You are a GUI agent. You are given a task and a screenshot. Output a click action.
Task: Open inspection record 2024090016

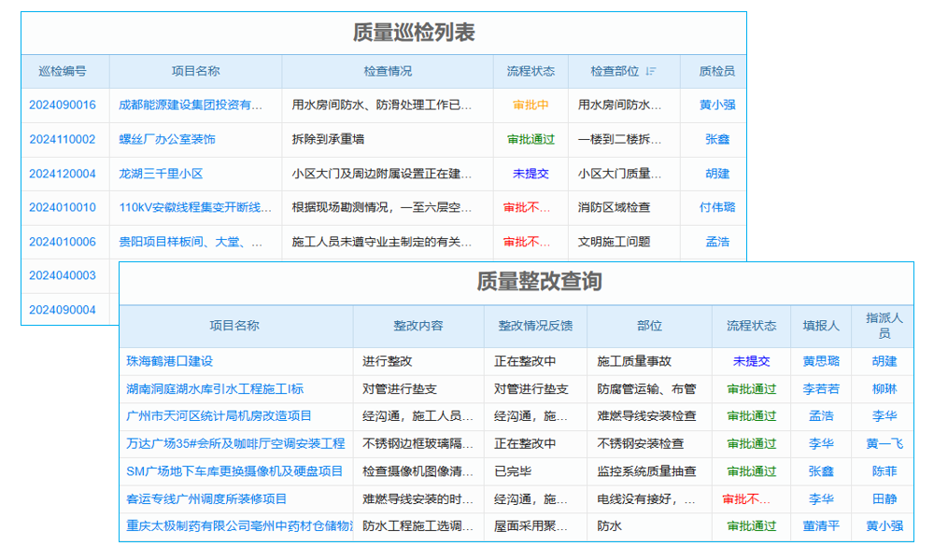pyautogui.click(x=63, y=105)
